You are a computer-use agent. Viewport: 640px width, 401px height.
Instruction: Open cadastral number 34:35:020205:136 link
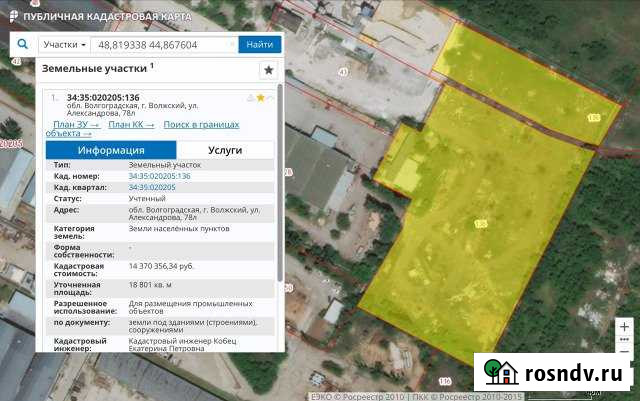pyautogui.click(x=159, y=176)
